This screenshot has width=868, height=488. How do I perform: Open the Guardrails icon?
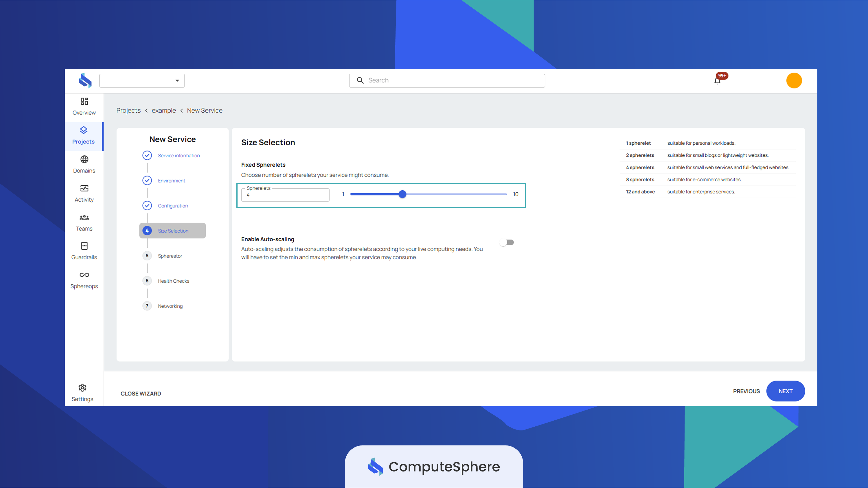click(x=84, y=246)
